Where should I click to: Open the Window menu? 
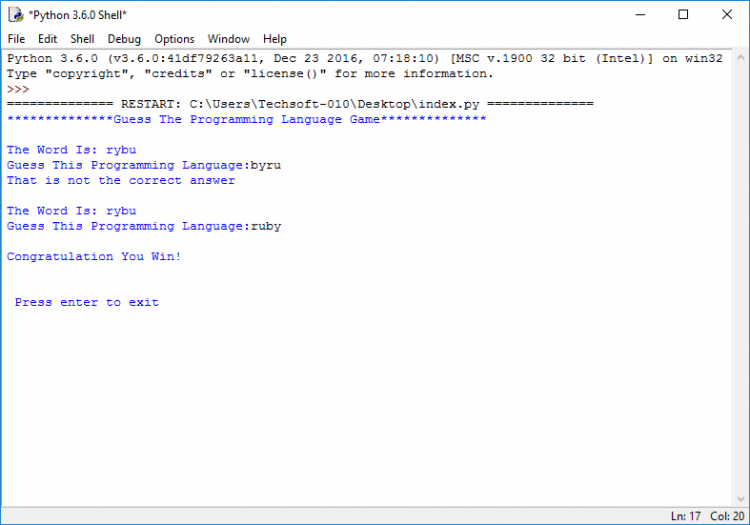click(229, 39)
